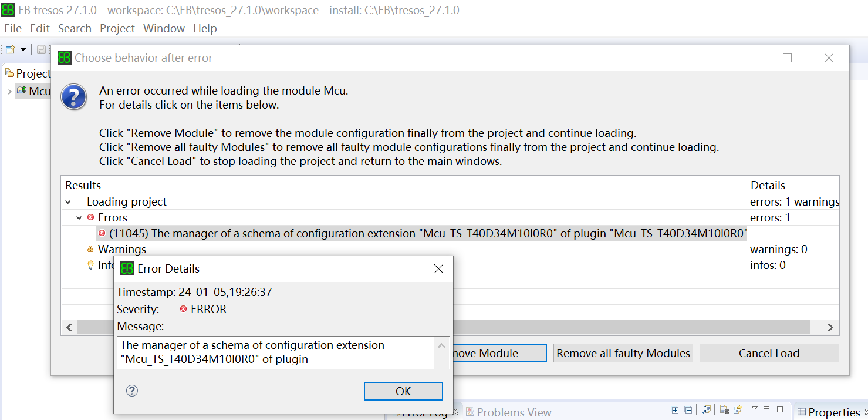Viewport: 868px width, 420px height.
Task: Click the Collapse All icon in bottom panel
Action: [x=688, y=409]
